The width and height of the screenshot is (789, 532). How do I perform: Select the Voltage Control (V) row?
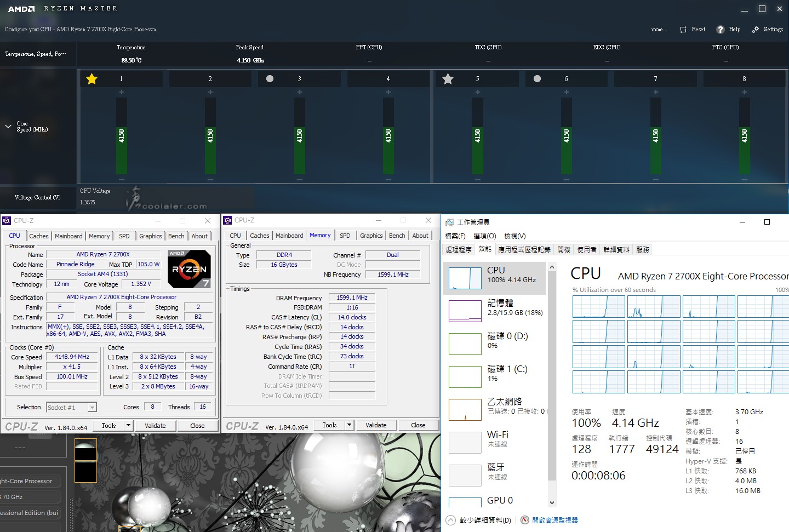[x=37, y=197]
